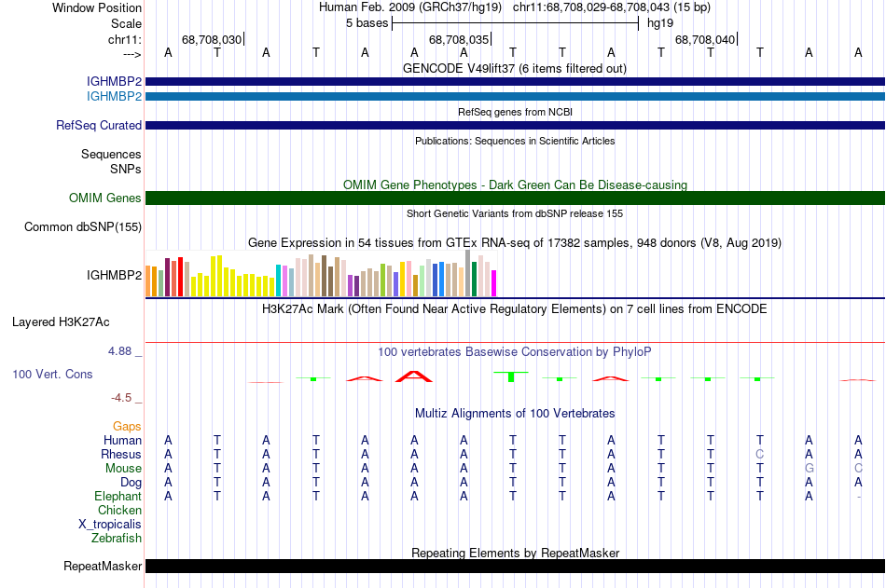This screenshot has height=588, width=886.
Task: Click the dark green OMIM Genes bar
Action: [x=515, y=198]
